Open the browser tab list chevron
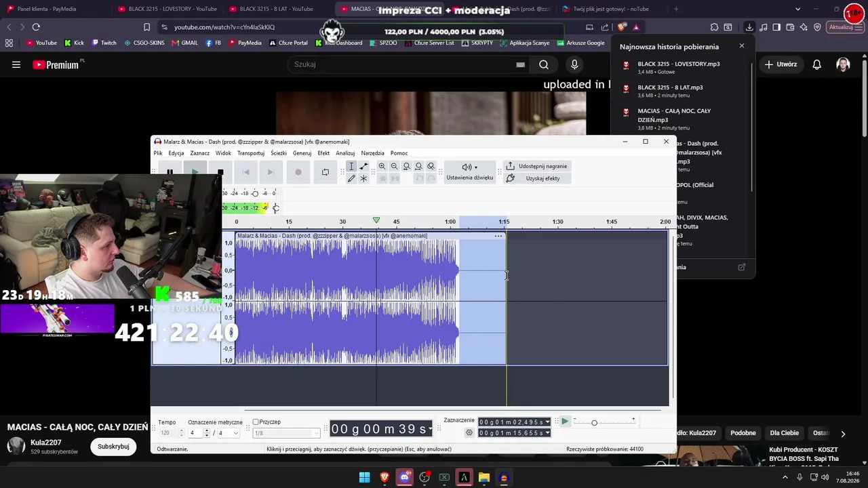This screenshot has height=488, width=868. point(797,9)
